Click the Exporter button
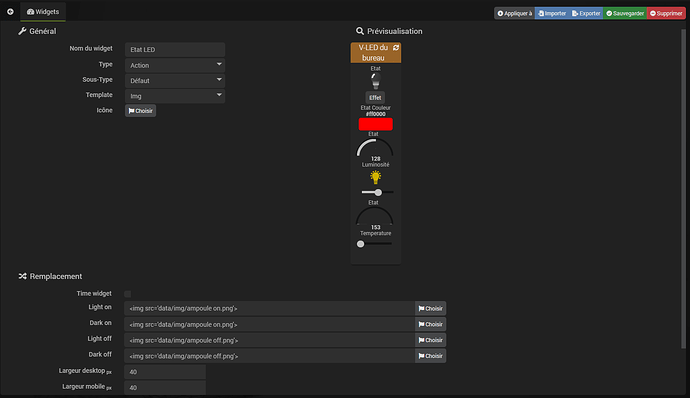Viewport: 690px width, 398px height. (x=586, y=13)
